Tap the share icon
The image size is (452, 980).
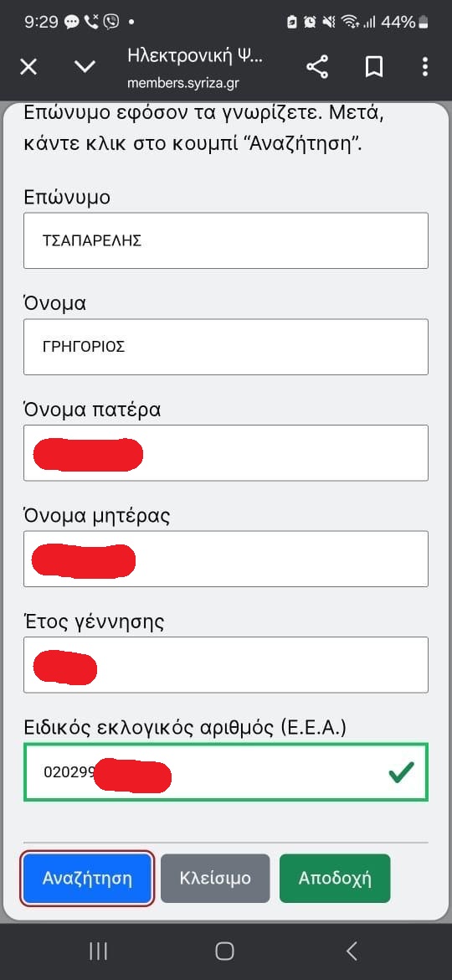[317, 67]
